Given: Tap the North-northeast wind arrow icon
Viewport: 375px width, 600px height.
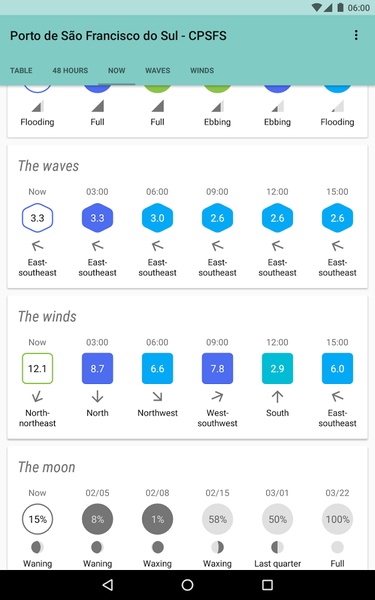Looking at the screenshot, I should [38, 397].
